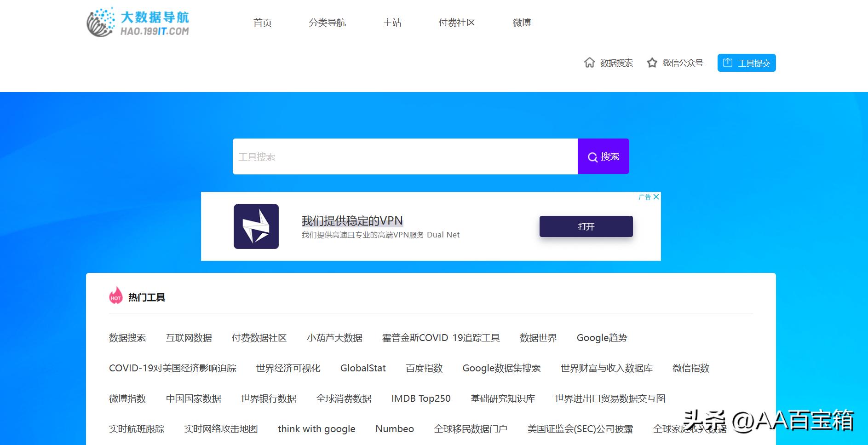This screenshot has width=868, height=445.
Task: Click the HOT flame icon next to 热门工具
Action: coord(115,296)
